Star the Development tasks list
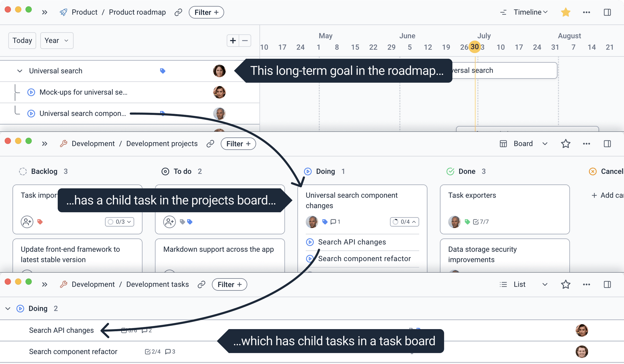This screenshot has height=364, width=624. click(566, 284)
